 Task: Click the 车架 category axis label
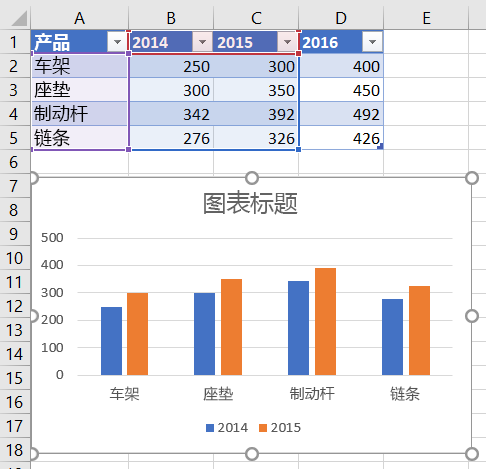[x=124, y=394]
